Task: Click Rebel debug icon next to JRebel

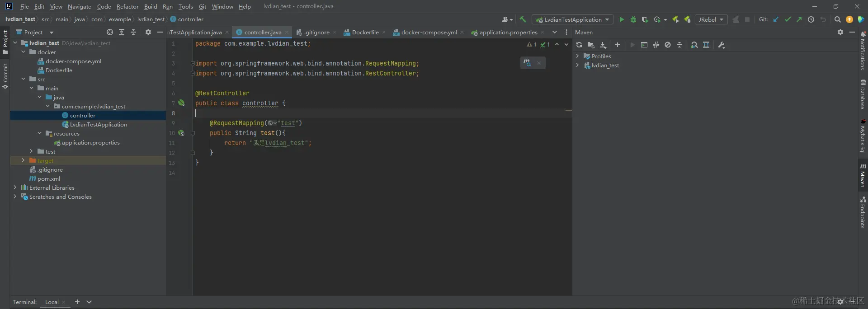Action: (687, 19)
